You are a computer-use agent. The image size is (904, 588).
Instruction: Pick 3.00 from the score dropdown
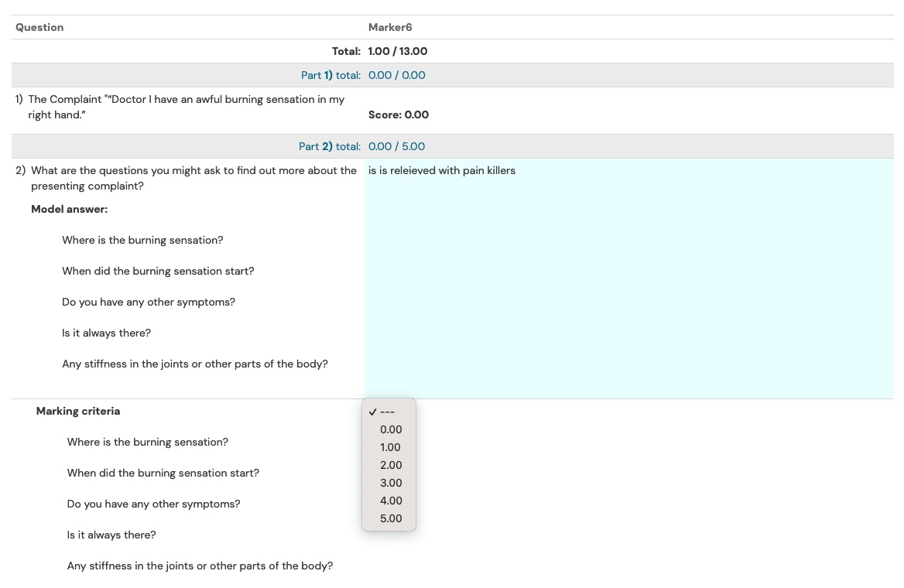pyautogui.click(x=390, y=483)
